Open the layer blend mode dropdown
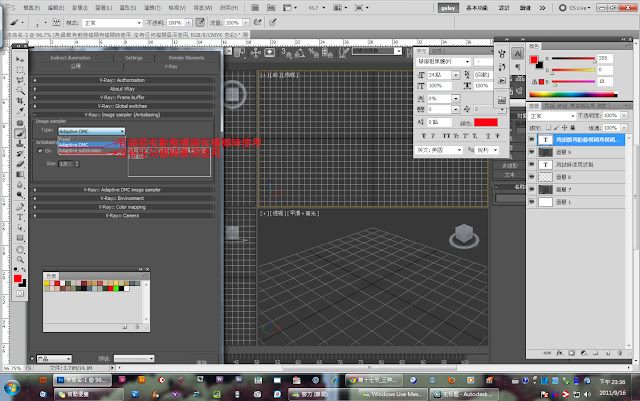The width and height of the screenshot is (640, 401). point(552,116)
